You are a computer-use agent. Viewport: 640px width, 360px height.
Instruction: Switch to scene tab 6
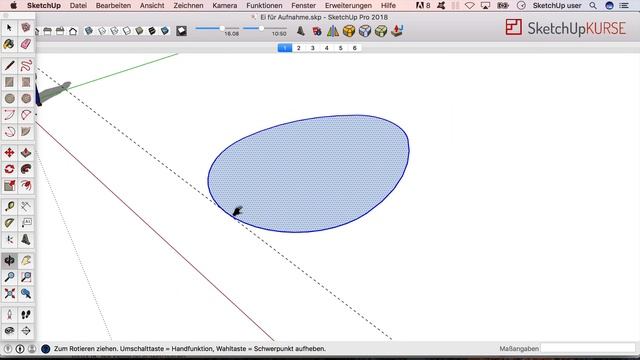point(355,48)
